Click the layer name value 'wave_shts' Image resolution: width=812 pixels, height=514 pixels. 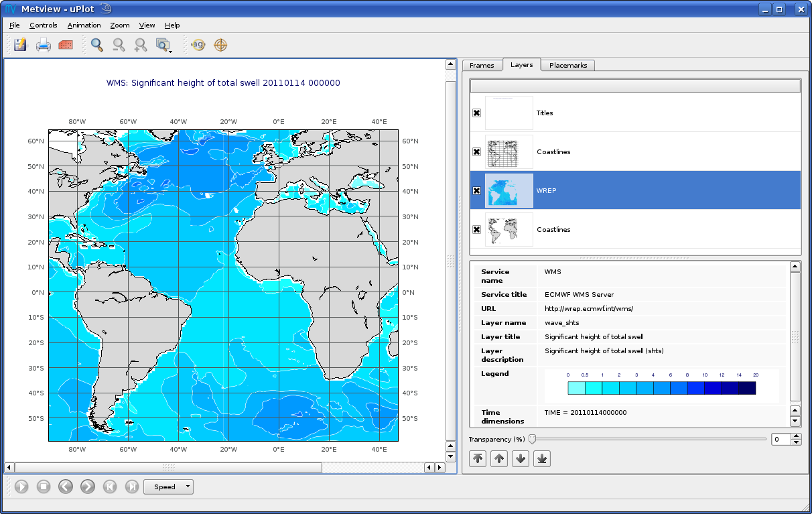(561, 322)
